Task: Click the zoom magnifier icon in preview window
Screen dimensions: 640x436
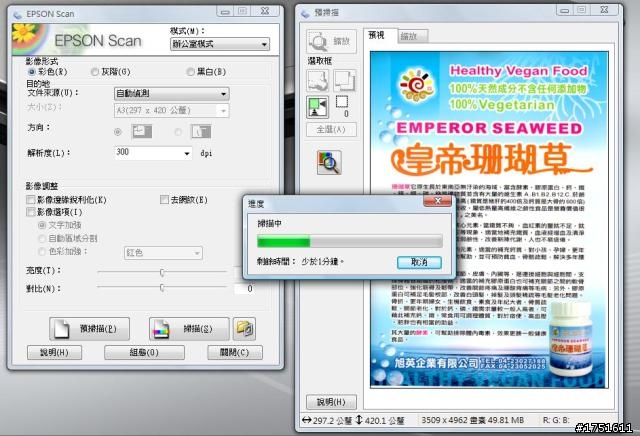Action: point(318,41)
